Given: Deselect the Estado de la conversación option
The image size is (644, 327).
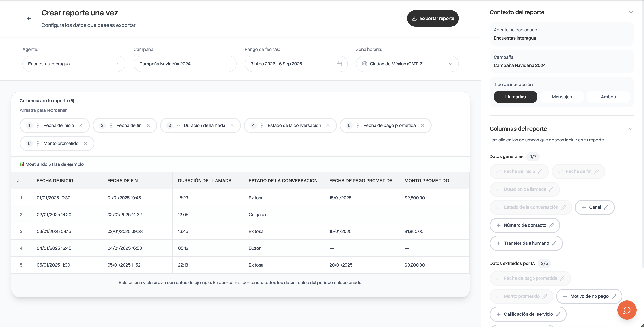Looking at the screenshot, I should click(531, 207).
